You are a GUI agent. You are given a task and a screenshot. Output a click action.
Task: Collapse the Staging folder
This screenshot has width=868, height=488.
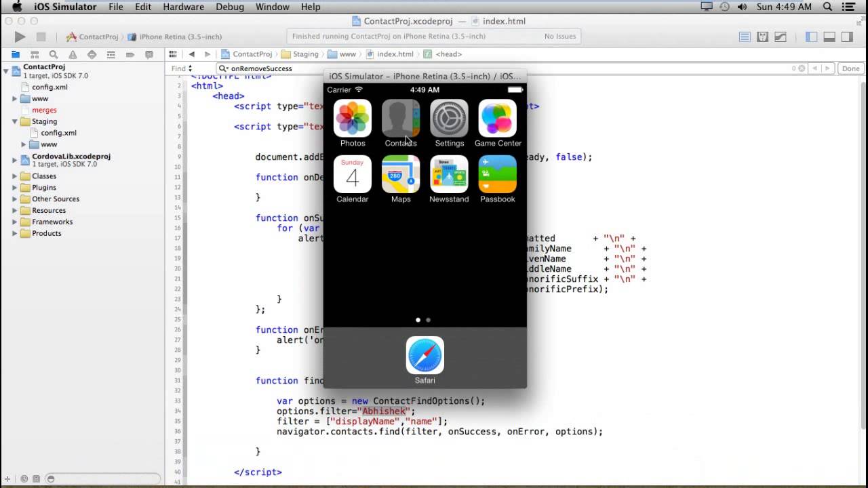coord(15,122)
